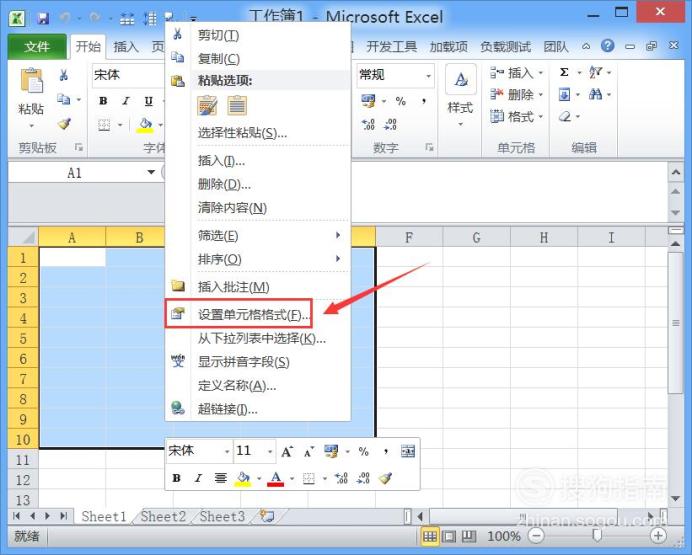
Task: Open the mini toolbar 宋体 font dropdown
Action: 227,451
